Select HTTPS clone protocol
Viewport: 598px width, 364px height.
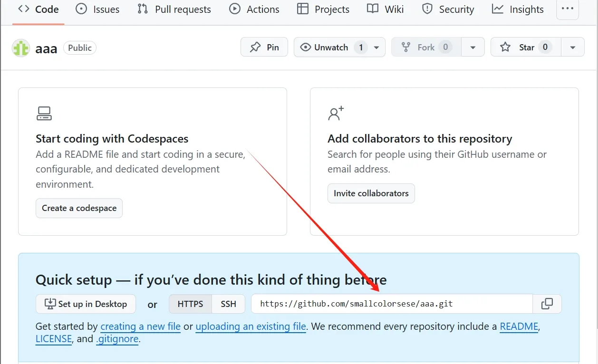pos(190,304)
